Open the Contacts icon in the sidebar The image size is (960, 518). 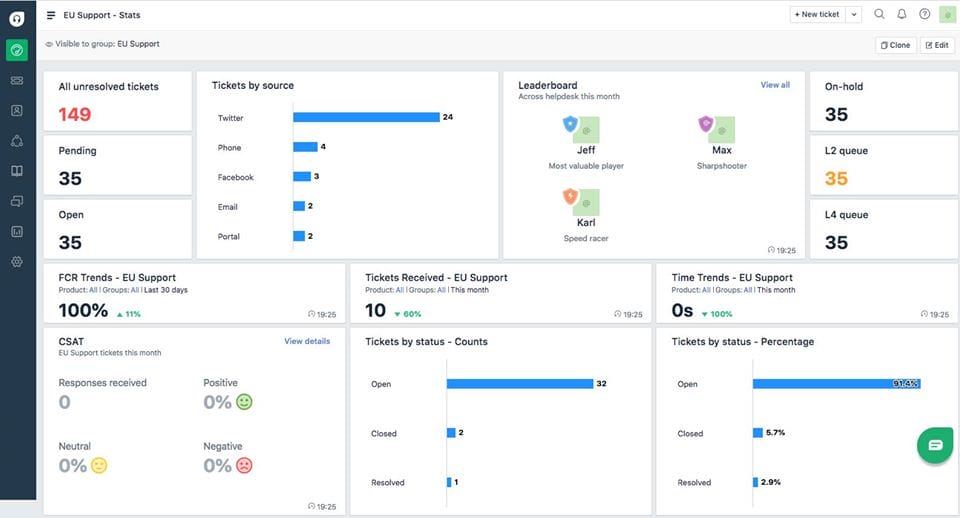pos(17,110)
